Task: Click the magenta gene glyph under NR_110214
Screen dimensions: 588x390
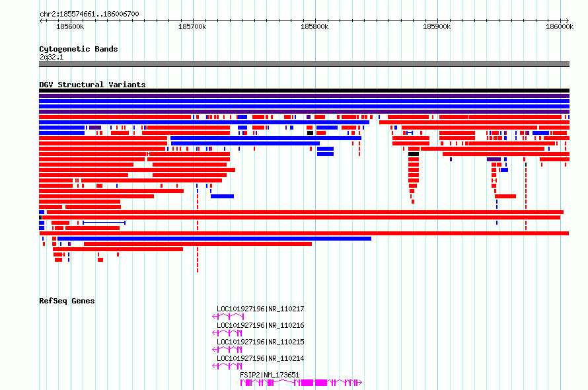Action: point(227,366)
